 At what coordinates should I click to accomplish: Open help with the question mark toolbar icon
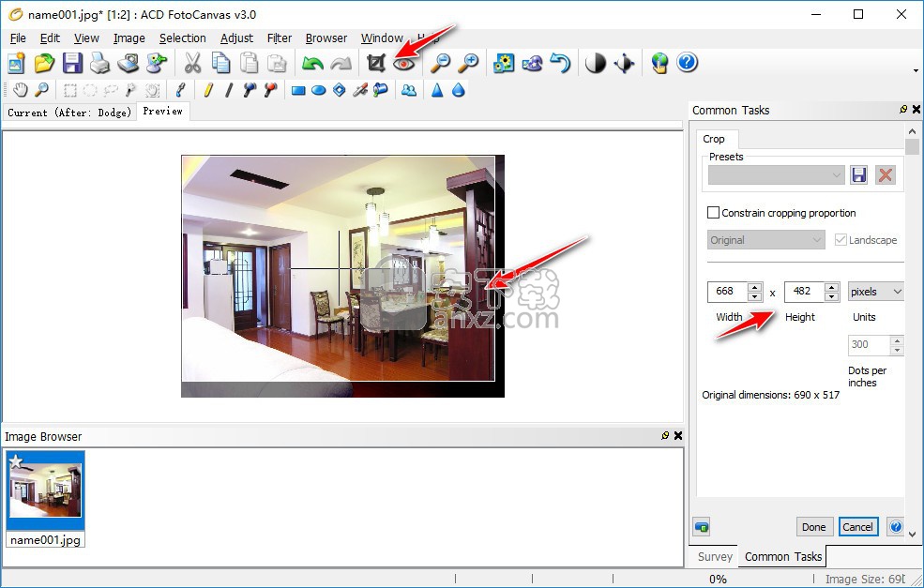[x=687, y=63]
